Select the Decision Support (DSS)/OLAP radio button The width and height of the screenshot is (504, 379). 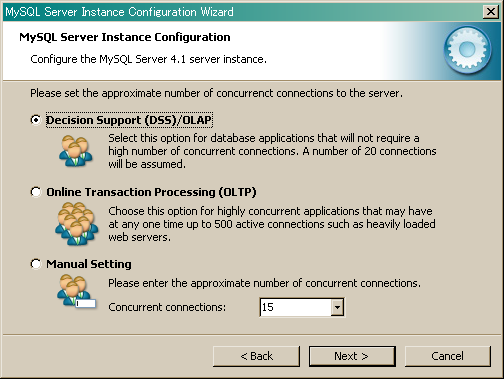[36, 120]
